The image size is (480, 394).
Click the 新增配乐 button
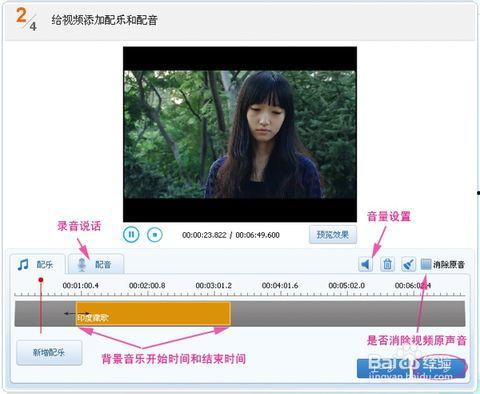49,352
